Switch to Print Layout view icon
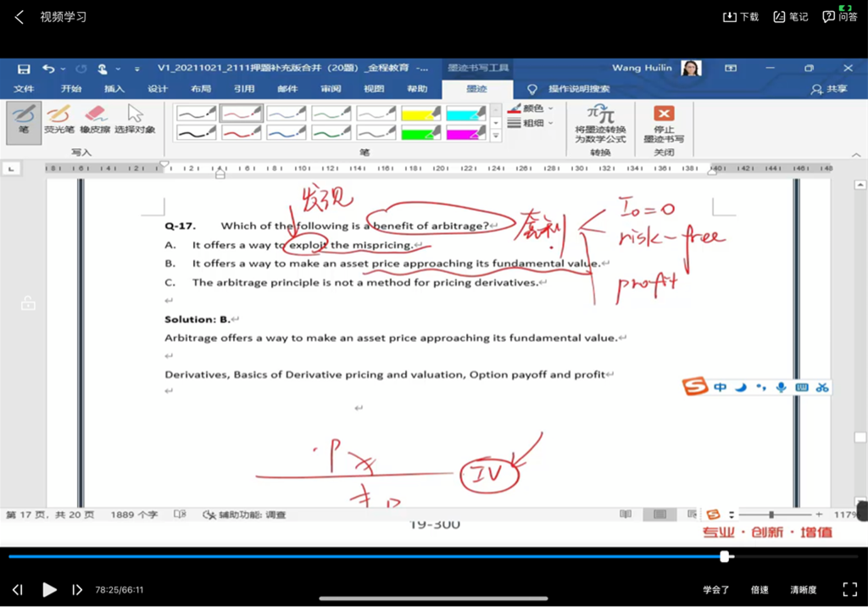The height and width of the screenshot is (607, 868). coord(659,515)
